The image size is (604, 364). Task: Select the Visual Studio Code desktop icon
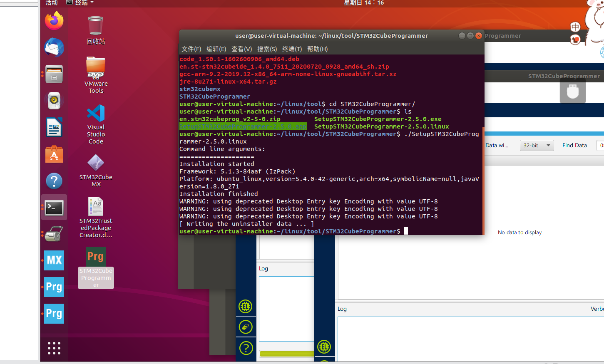[96, 124]
